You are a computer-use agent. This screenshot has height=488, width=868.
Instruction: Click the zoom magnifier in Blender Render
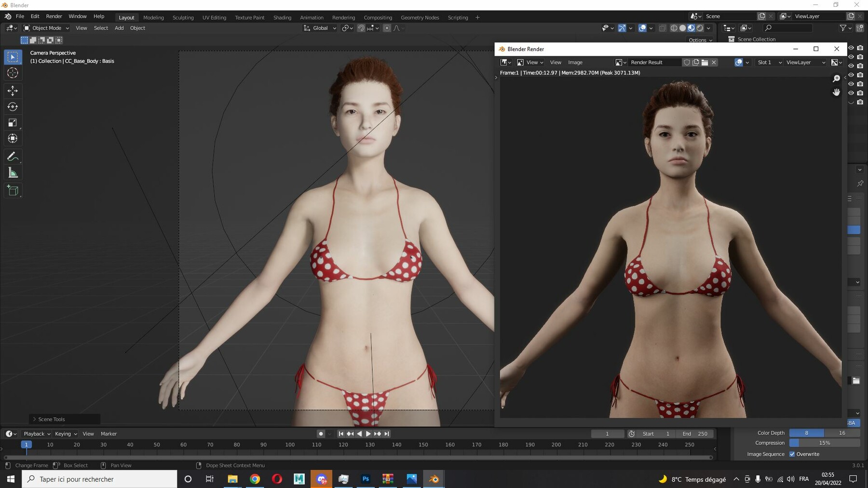(x=837, y=79)
